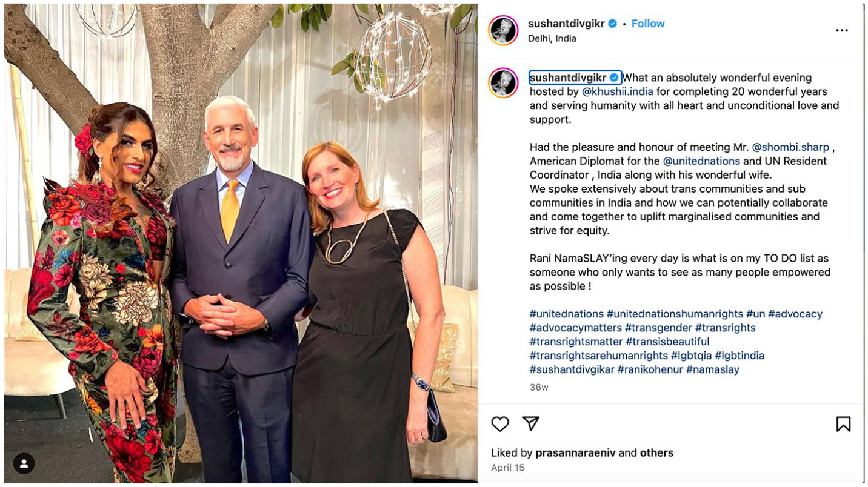The width and height of the screenshot is (868, 487).
Task: Open the @shombi.sharp profile mention
Action: pos(790,147)
